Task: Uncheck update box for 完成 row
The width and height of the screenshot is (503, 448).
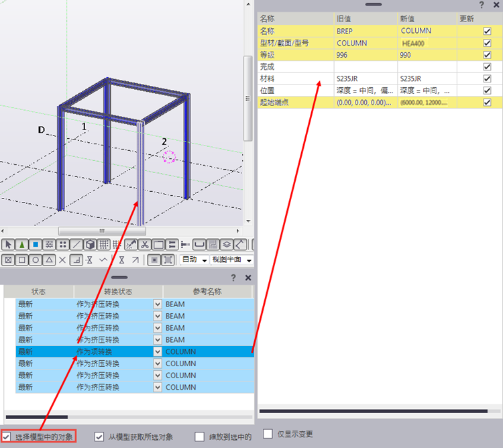Action: [487, 66]
